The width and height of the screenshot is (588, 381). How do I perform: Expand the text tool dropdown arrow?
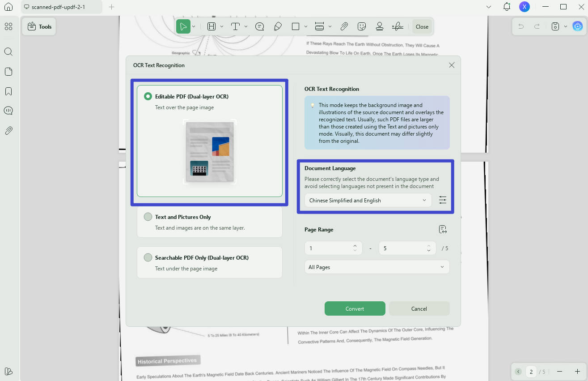[246, 26]
